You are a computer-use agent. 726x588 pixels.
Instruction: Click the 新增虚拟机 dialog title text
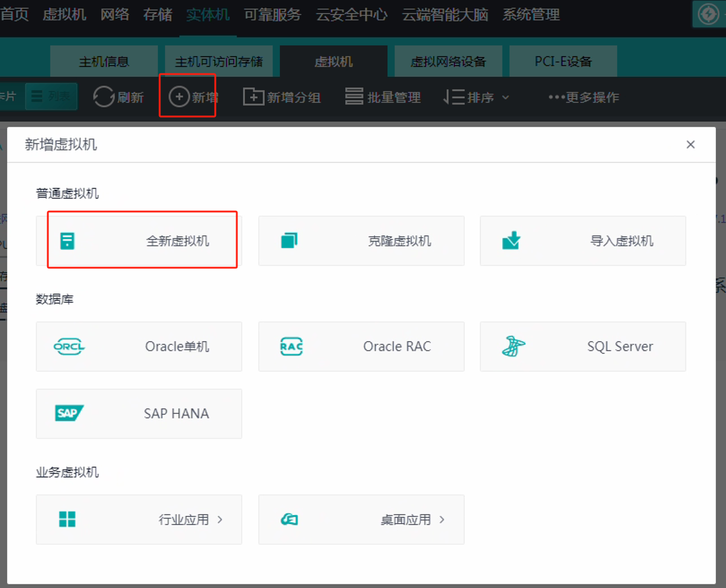[60, 145]
